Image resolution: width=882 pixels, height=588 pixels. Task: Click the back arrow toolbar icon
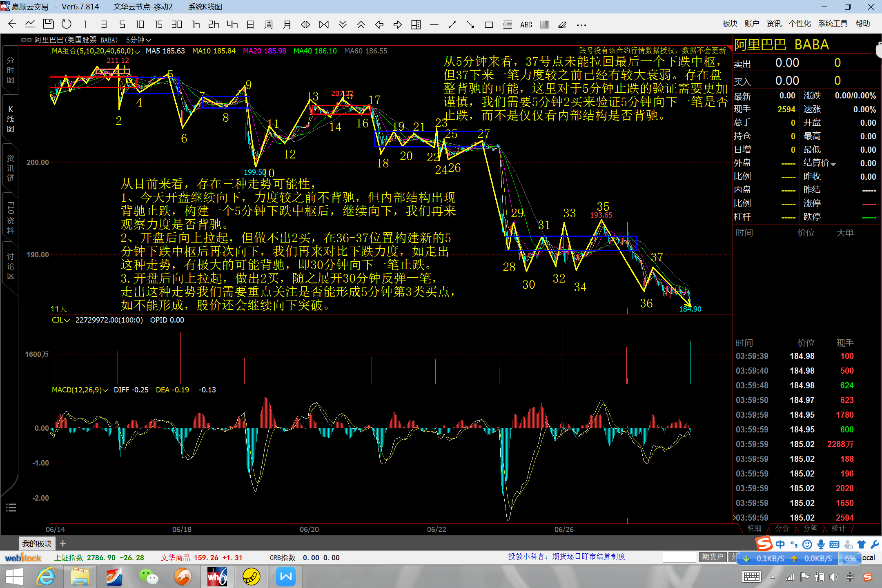pyautogui.click(x=12, y=24)
